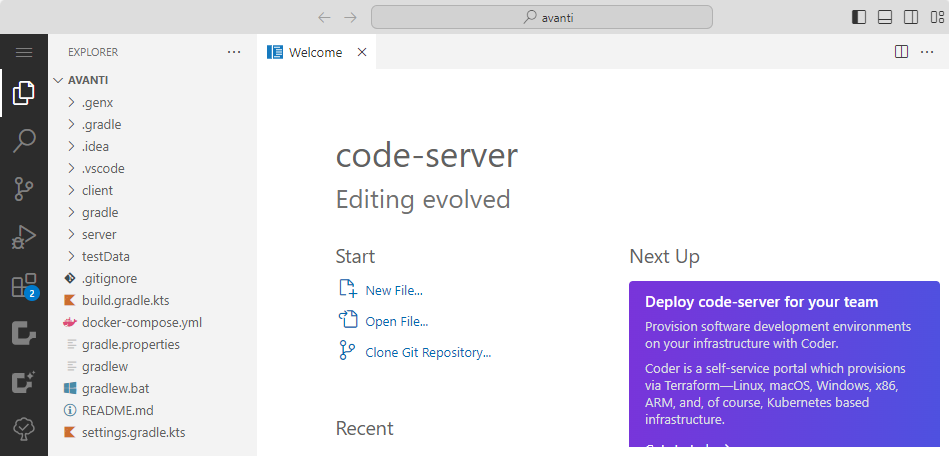Click the New File... link
The height and width of the screenshot is (456, 949).
[394, 290]
